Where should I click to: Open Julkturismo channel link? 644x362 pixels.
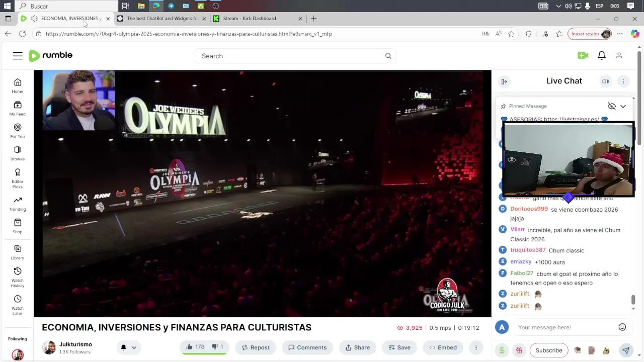pos(75,344)
